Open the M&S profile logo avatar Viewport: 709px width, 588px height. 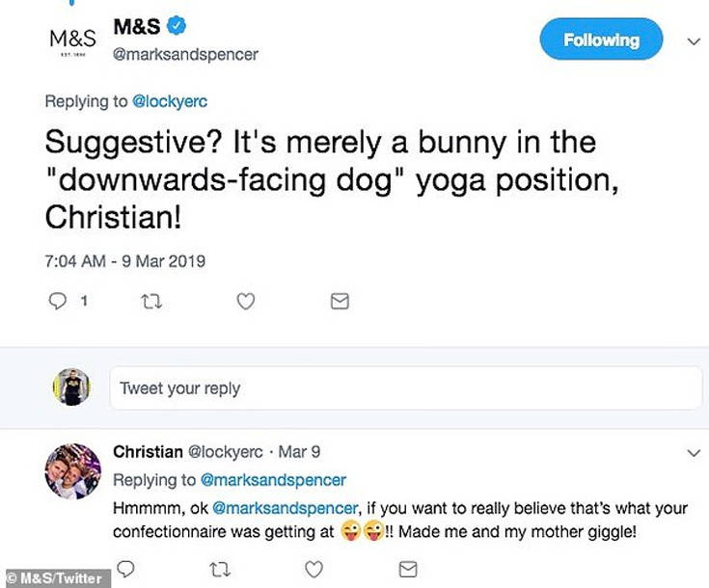tap(73, 40)
